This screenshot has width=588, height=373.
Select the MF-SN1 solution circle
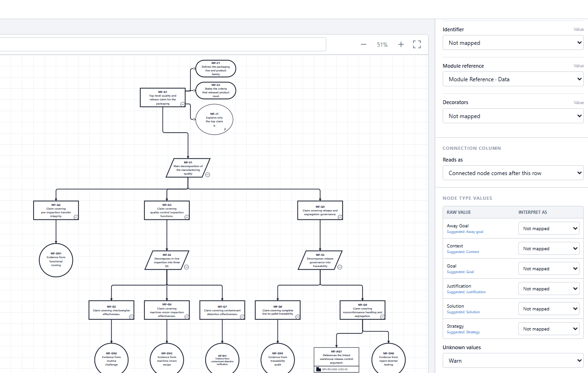(56, 260)
